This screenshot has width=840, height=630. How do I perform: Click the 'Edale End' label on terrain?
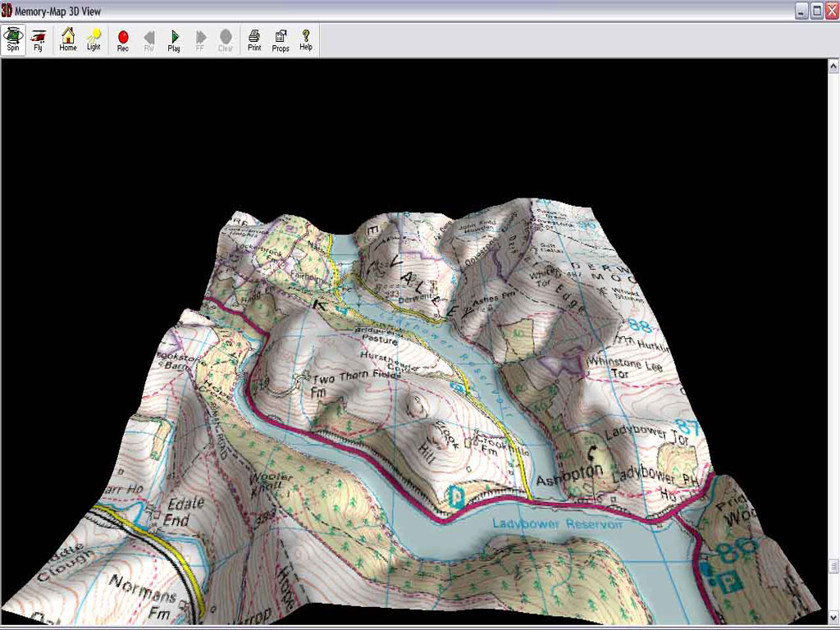(x=184, y=512)
